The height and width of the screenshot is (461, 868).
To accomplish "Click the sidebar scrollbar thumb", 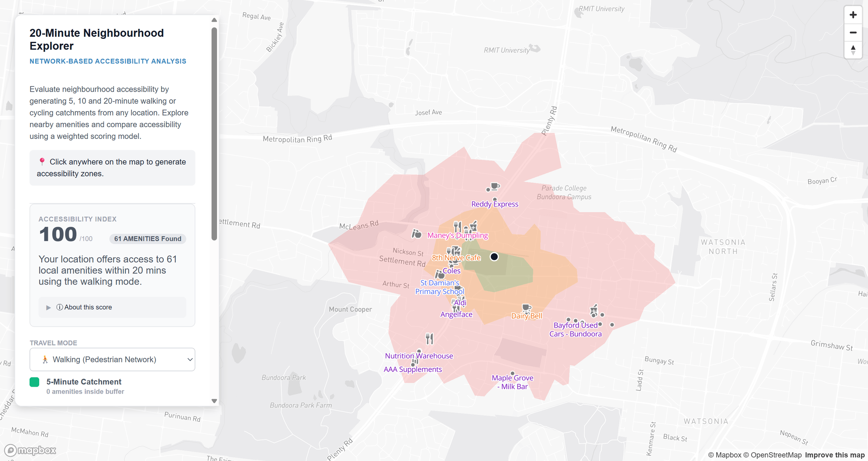I will [x=214, y=134].
